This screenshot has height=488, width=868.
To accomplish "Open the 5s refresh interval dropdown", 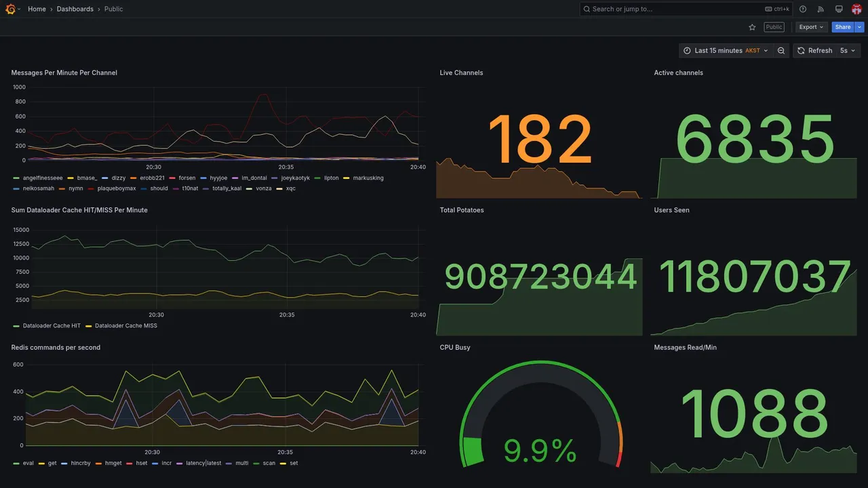I will (848, 51).
